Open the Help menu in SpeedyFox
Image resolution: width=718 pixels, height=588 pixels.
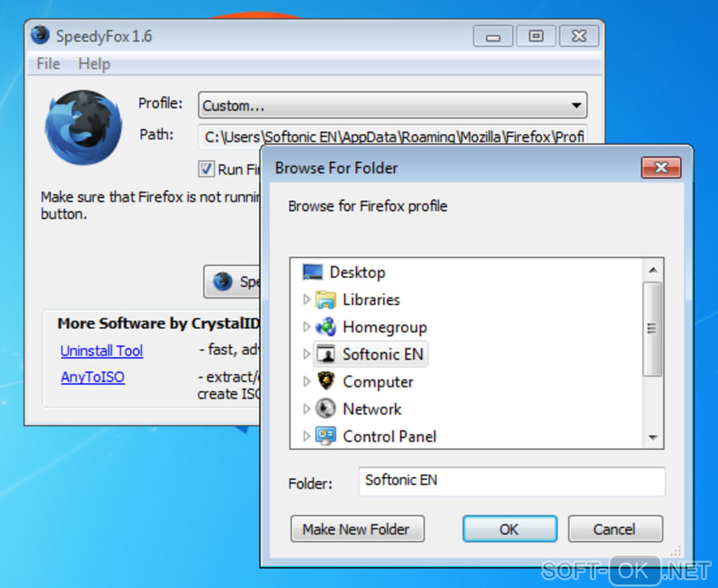tap(94, 63)
